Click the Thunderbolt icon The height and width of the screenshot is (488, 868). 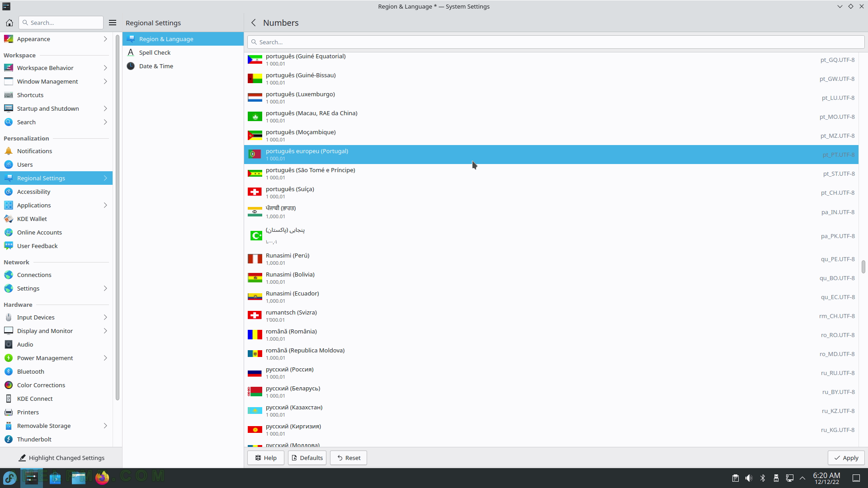[9, 439]
